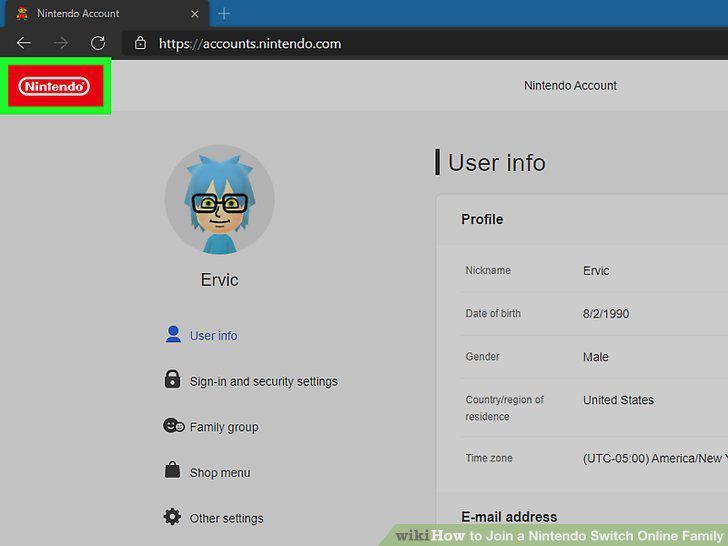The width and height of the screenshot is (728, 546).
Task: Close the Nintendo Account tab
Action: click(195, 14)
